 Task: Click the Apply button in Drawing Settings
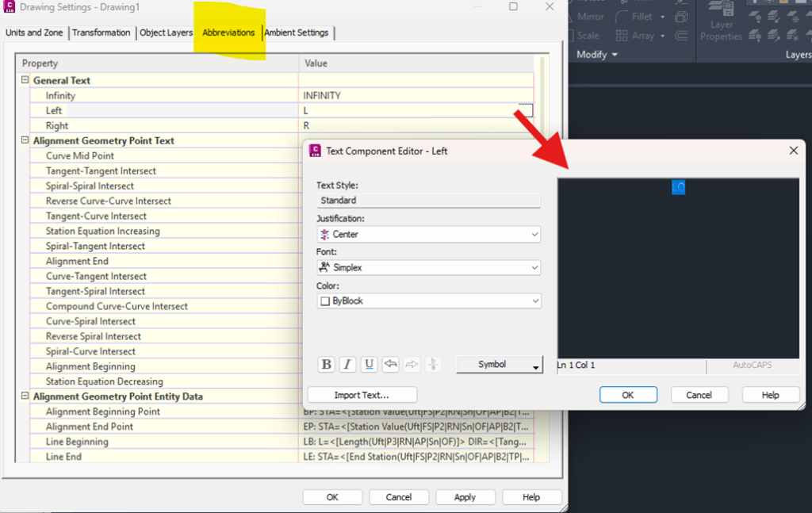[x=465, y=496]
